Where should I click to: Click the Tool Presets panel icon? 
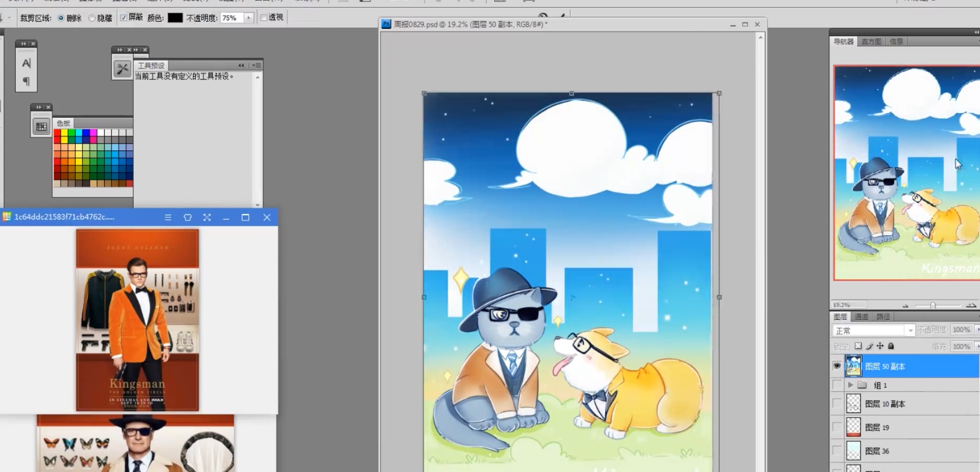[123, 69]
